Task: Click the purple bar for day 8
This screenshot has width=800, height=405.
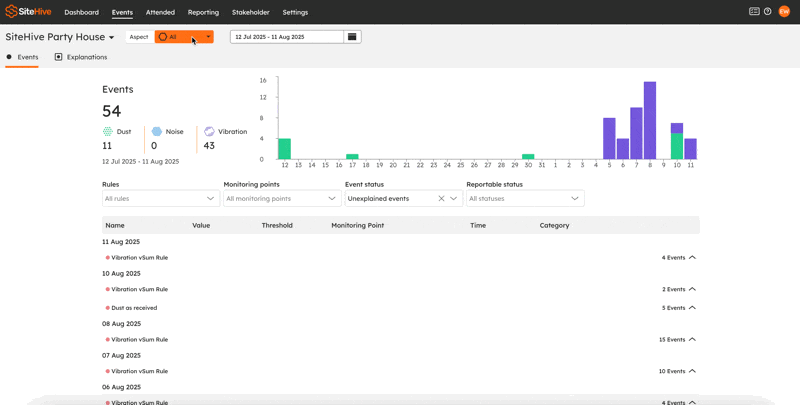Action: 649,120
